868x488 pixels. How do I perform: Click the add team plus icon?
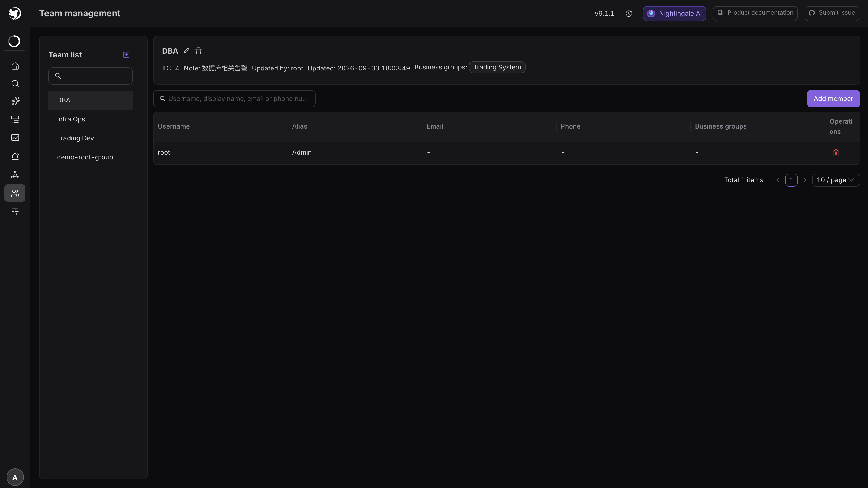[x=126, y=55]
